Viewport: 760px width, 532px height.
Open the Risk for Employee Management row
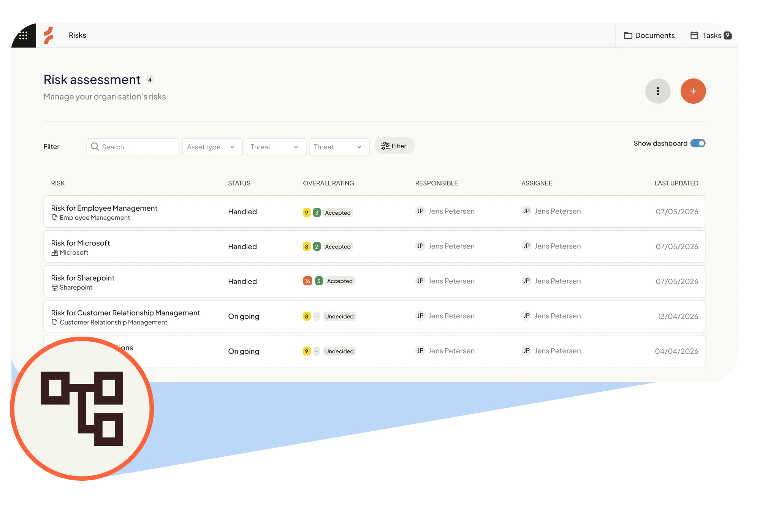[x=375, y=212]
